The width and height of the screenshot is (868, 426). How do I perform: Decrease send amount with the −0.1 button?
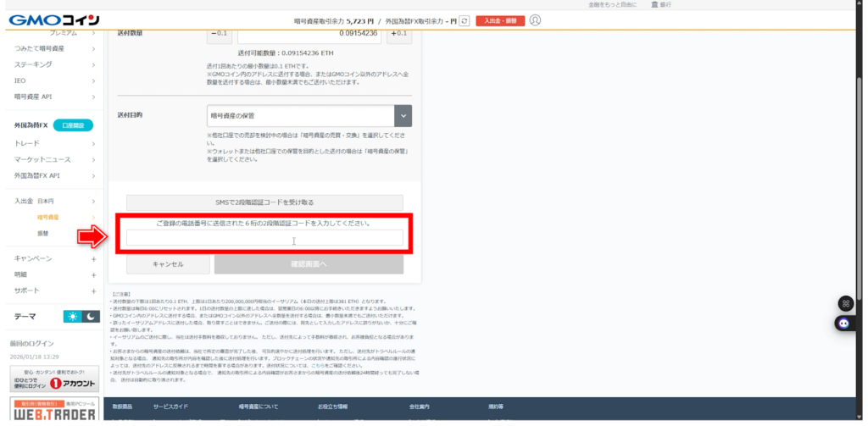point(219,34)
